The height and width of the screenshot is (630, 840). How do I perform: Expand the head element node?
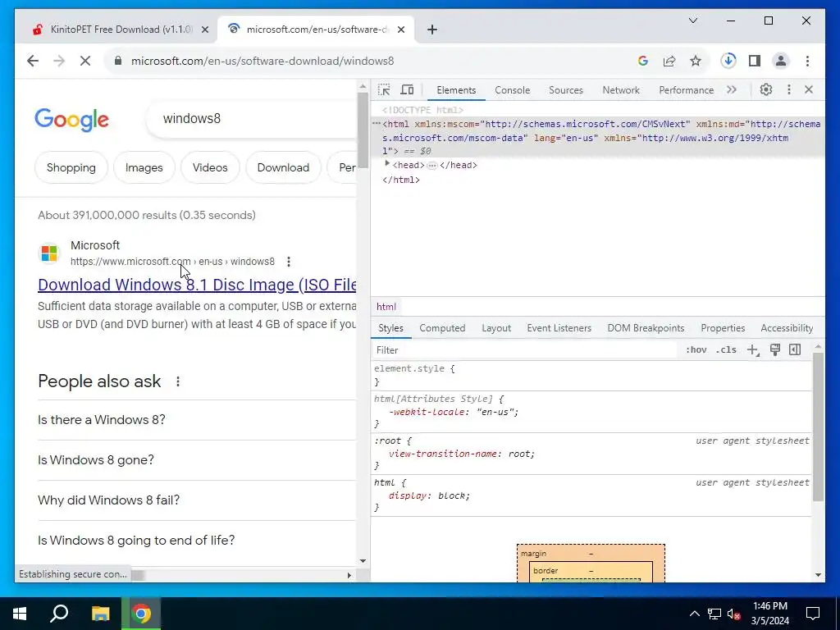pos(387,164)
